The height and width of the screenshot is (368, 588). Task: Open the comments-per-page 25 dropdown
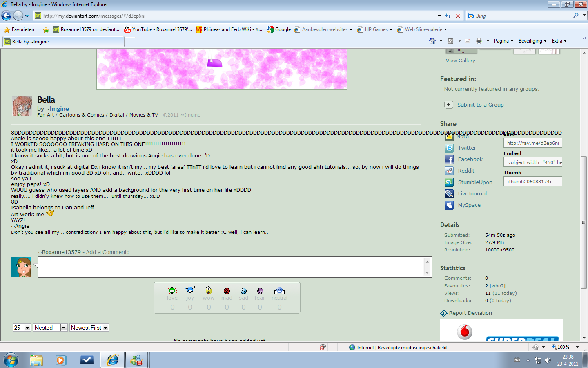point(22,328)
